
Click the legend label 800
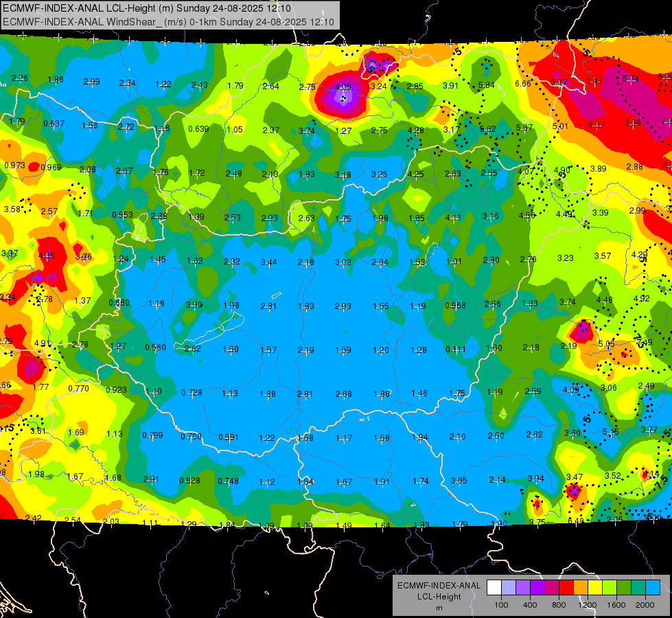click(559, 605)
